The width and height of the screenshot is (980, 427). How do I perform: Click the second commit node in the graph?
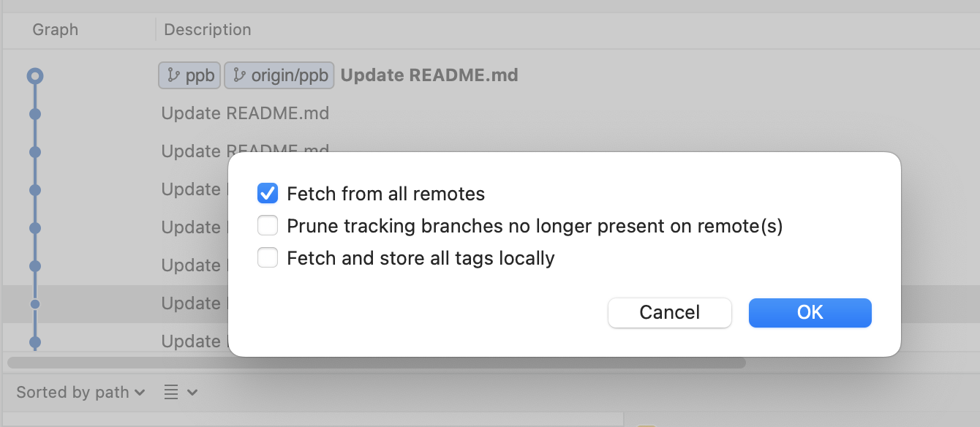pyautogui.click(x=35, y=114)
